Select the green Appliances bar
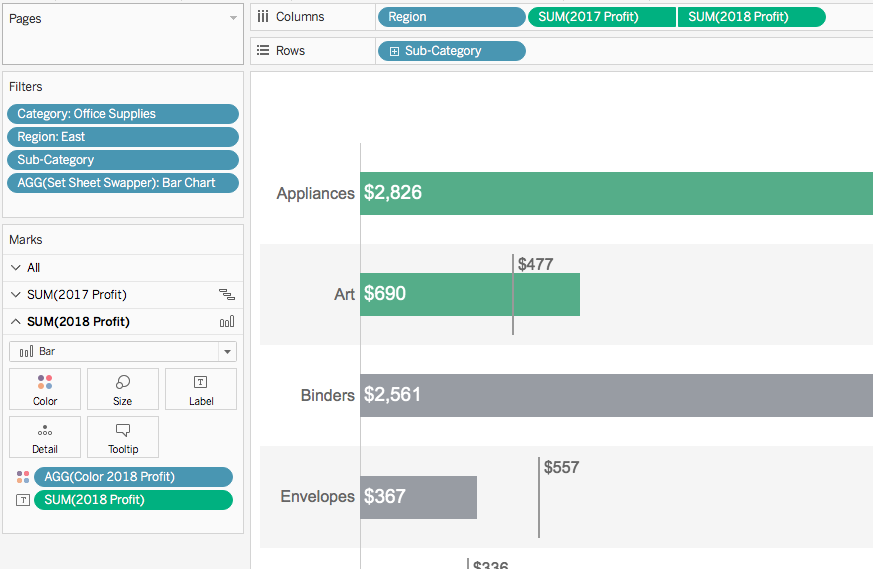 [616, 193]
